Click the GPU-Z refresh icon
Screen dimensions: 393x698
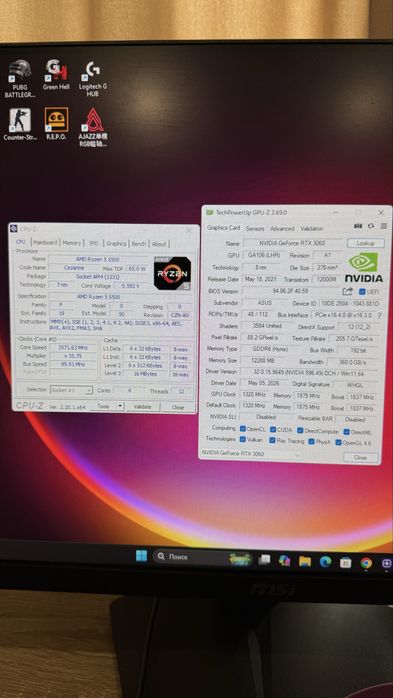pyautogui.click(x=371, y=226)
